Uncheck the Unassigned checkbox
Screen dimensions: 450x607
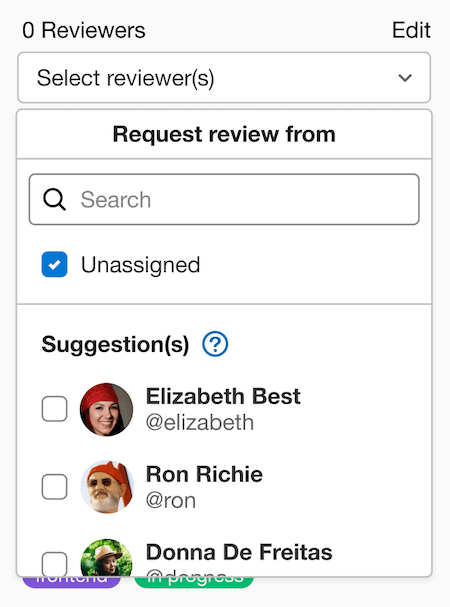coord(54,264)
